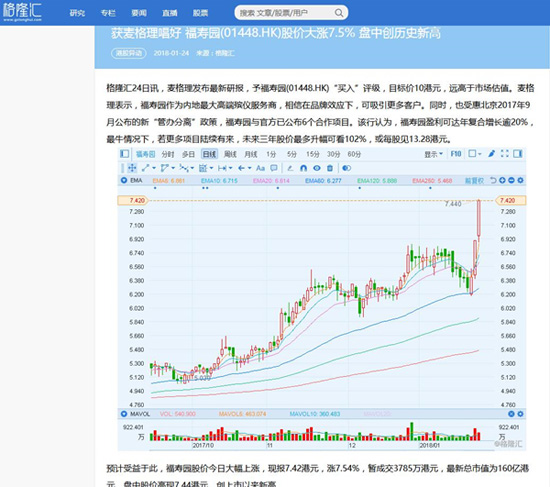Select the 日线 daily chart tab
The image size is (550, 487).
(209, 154)
